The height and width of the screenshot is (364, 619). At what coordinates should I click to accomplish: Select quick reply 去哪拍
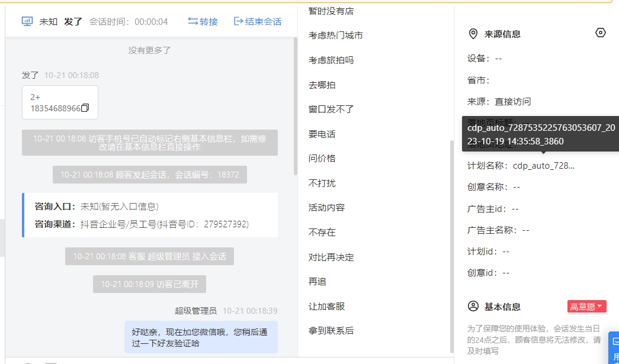pyautogui.click(x=322, y=85)
